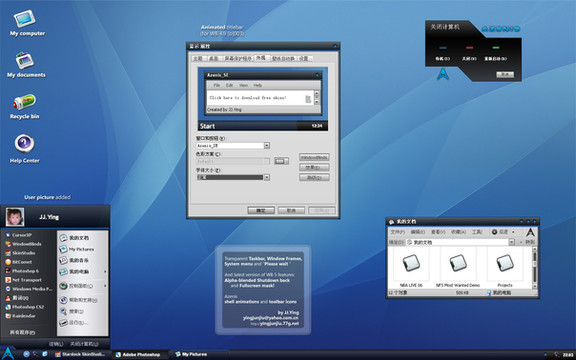
Task: Open 查看 menu in 我的文档 window
Action: (x=438, y=232)
